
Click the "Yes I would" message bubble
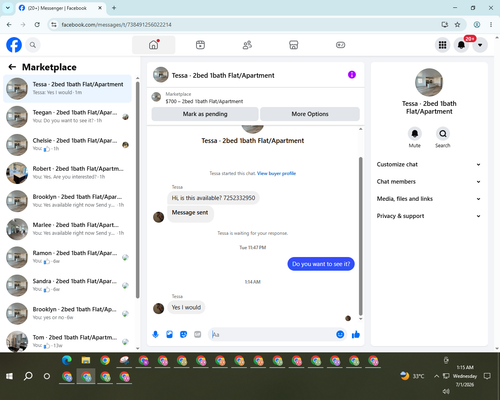pyautogui.click(x=186, y=307)
